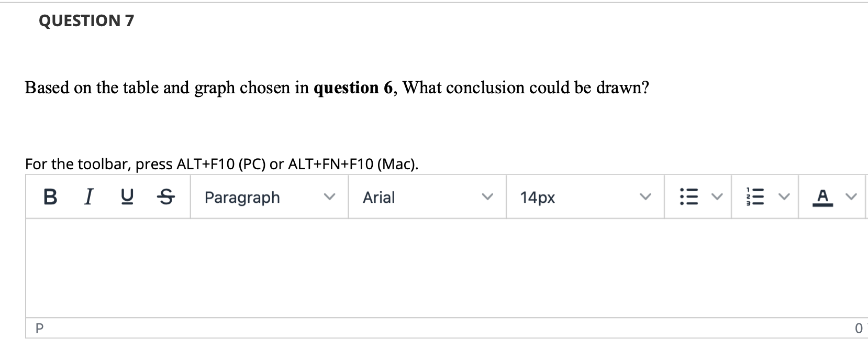Click the chevron beside Paragraph
This screenshot has width=868, height=349.
[x=330, y=197]
